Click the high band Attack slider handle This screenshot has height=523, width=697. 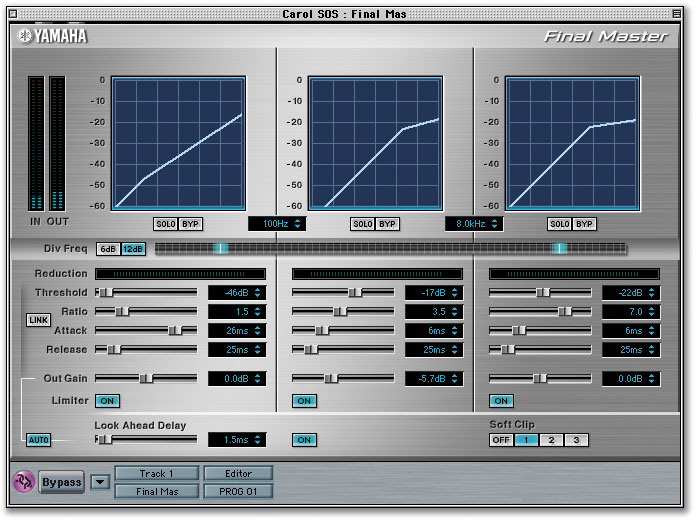click(x=519, y=331)
